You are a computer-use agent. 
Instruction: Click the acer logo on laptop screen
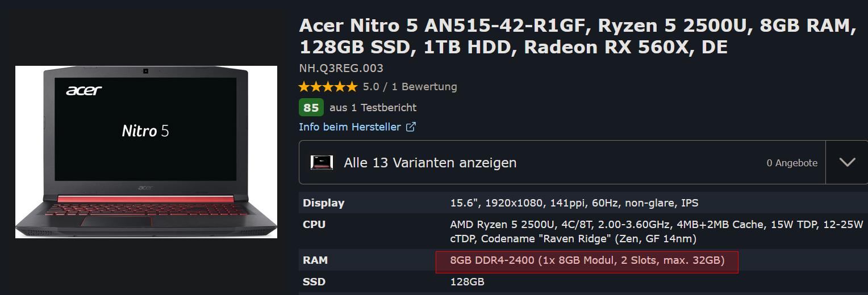(84, 91)
